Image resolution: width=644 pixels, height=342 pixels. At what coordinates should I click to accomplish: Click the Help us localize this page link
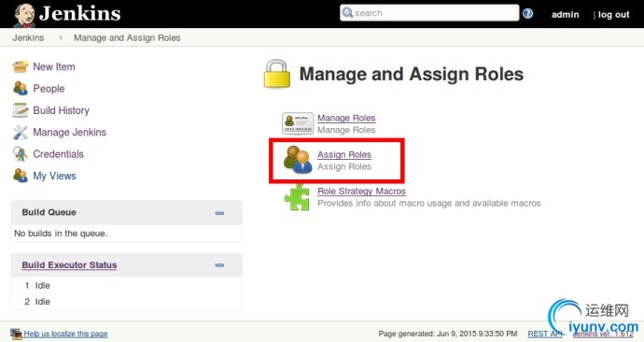click(x=65, y=334)
